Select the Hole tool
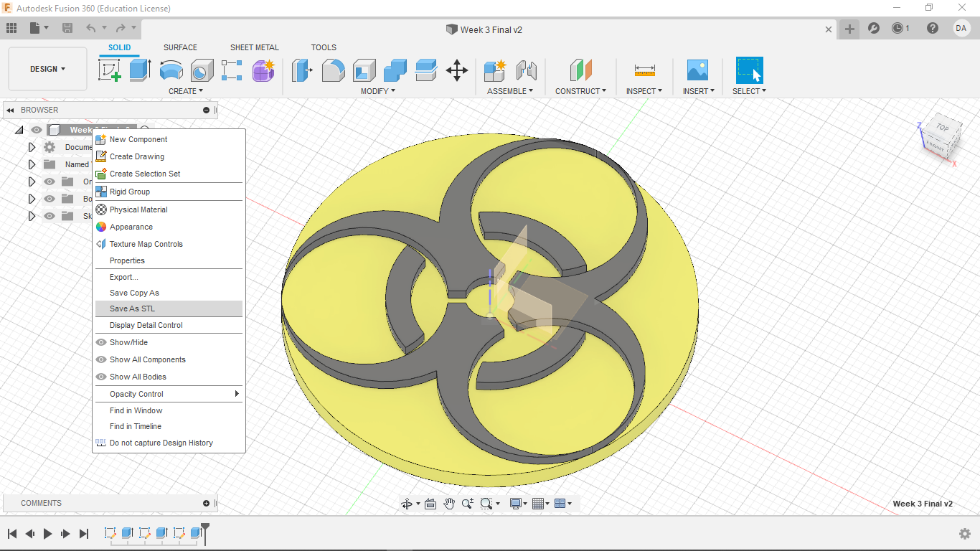 [202, 70]
